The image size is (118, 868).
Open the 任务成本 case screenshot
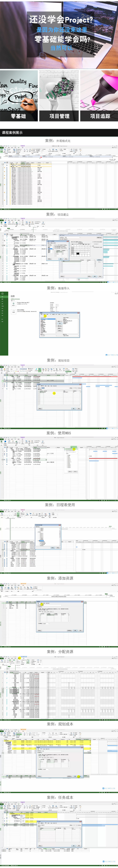59,834
